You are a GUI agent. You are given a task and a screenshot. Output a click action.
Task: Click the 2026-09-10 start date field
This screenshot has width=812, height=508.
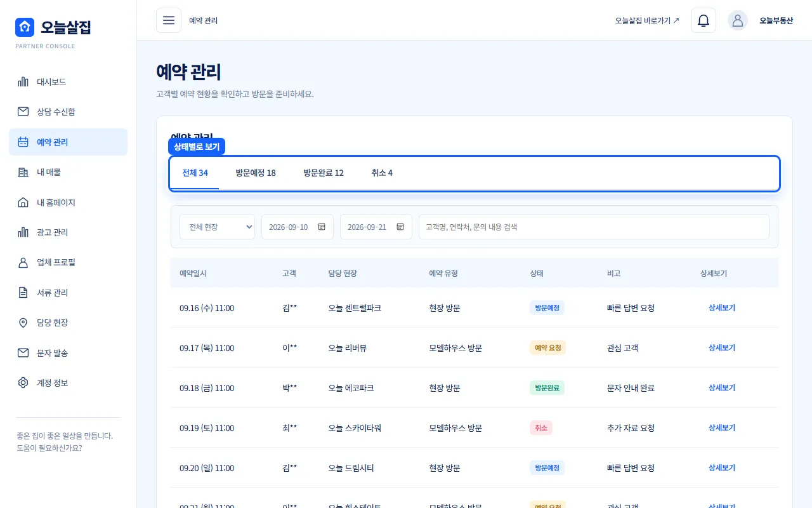pos(298,227)
